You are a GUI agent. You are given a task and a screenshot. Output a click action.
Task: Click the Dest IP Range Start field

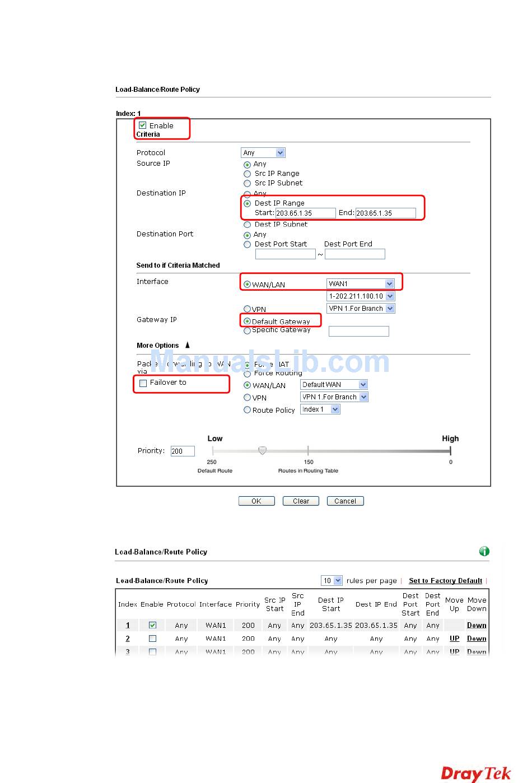pyautogui.click(x=305, y=213)
